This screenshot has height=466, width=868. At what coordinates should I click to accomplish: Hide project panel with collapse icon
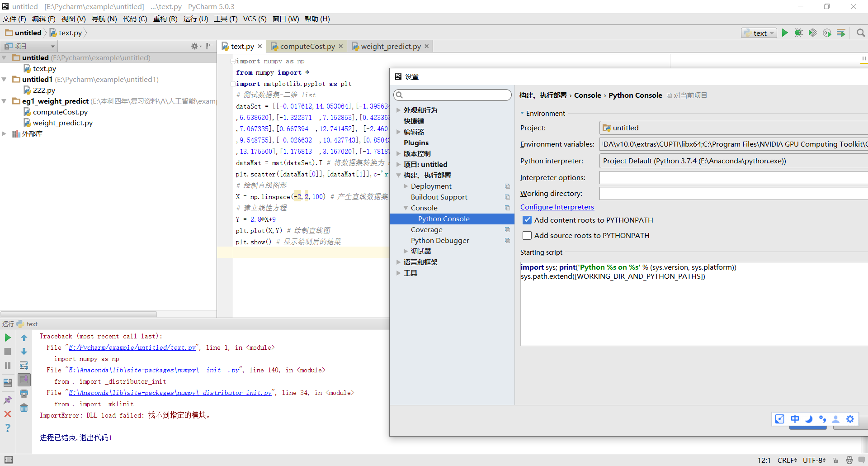209,46
